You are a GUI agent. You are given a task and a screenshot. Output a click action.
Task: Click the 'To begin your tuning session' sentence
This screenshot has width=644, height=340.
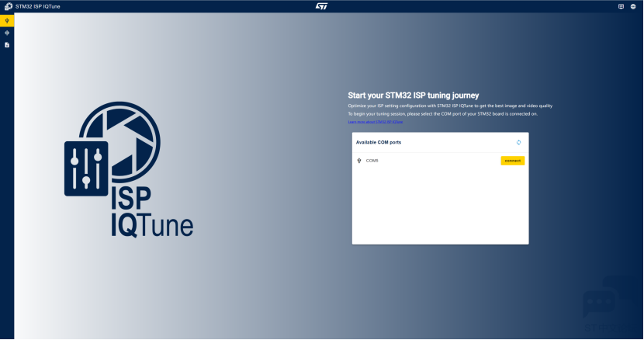click(443, 114)
